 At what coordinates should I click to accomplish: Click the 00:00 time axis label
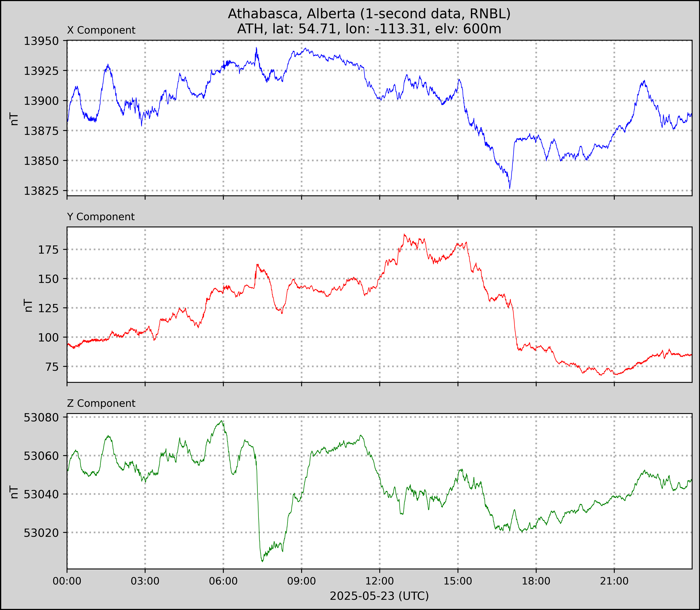pos(67,581)
